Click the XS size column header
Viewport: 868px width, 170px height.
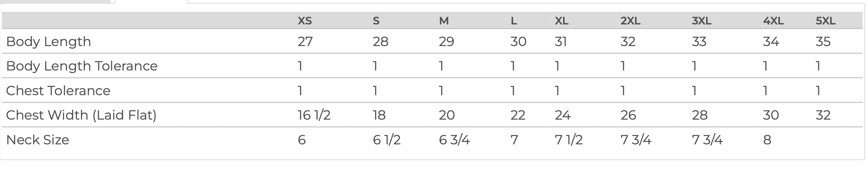click(x=305, y=21)
